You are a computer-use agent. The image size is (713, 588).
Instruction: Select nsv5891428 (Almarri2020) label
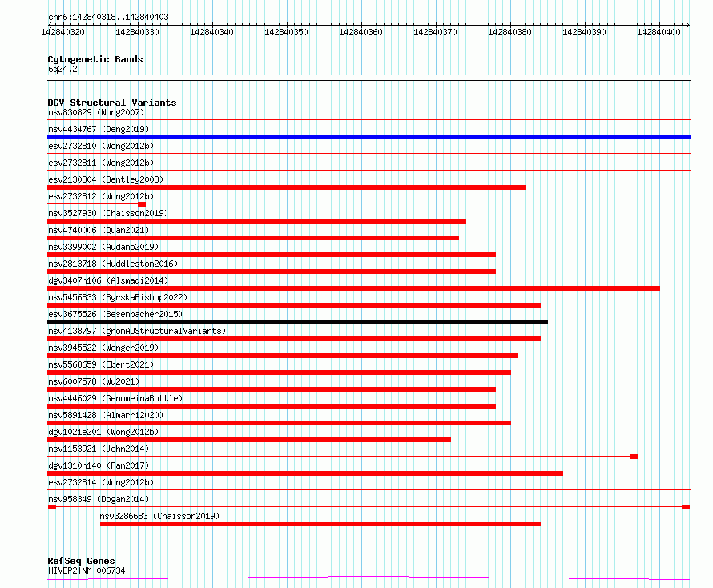click(106, 415)
